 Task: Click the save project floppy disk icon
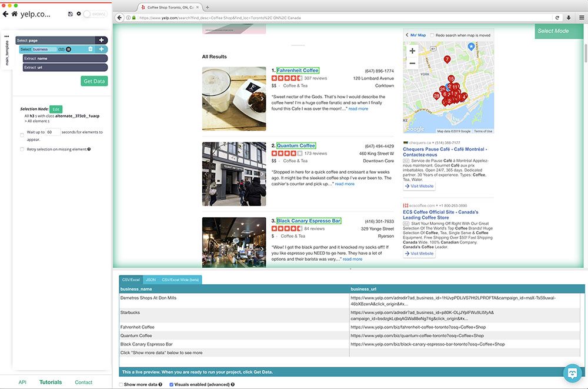click(x=71, y=14)
